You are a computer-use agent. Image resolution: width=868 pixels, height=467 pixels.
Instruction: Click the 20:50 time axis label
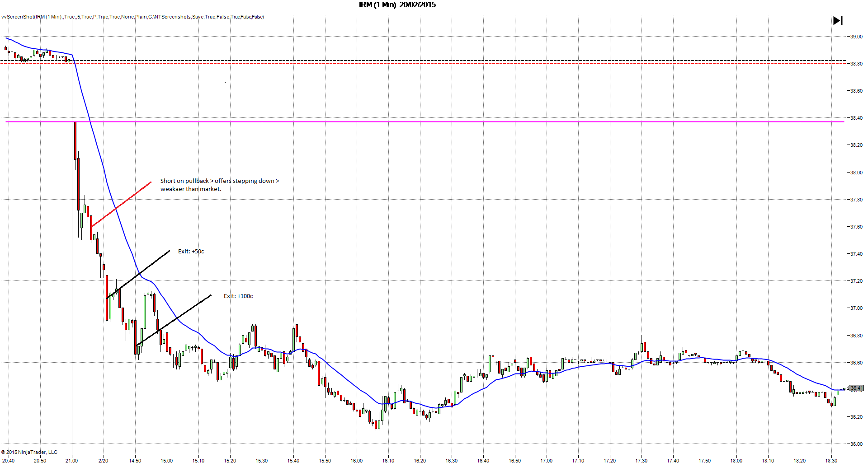click(x=40, y=461)
